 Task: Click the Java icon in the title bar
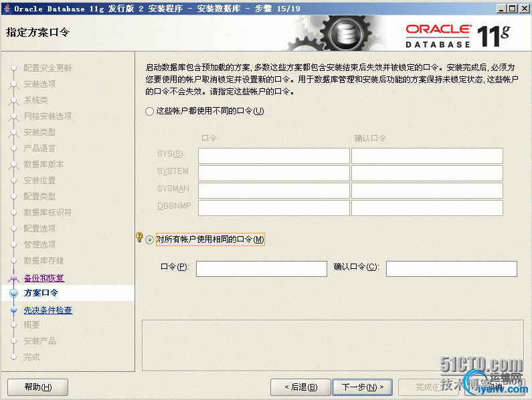click(x=7, y=8)
